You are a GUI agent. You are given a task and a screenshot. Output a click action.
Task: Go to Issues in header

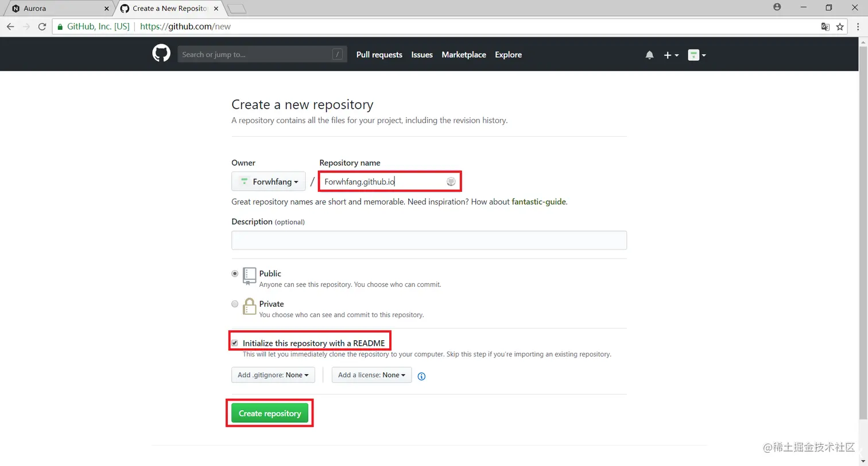(x=422, y=55)
